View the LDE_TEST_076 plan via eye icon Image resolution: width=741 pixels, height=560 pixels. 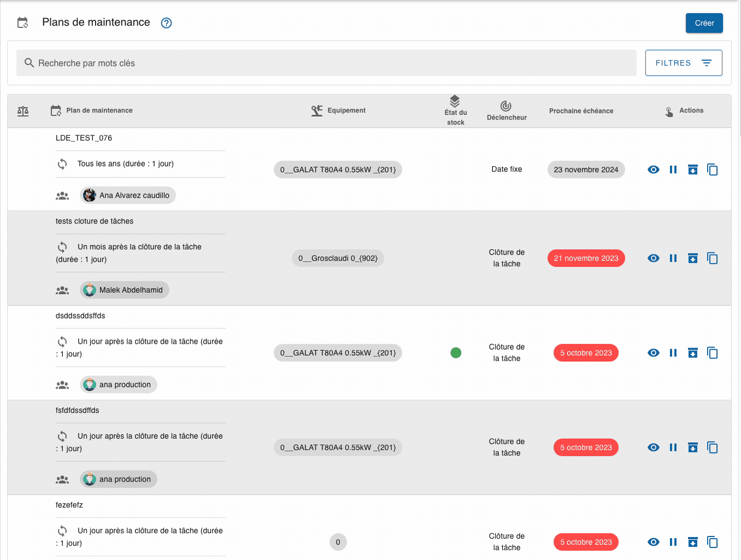[653, 169]
